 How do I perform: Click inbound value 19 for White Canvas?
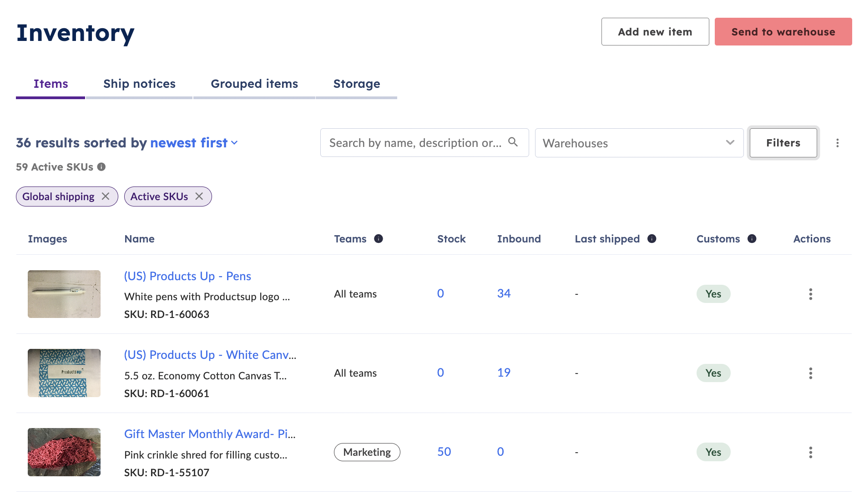(x=504, y=373)
